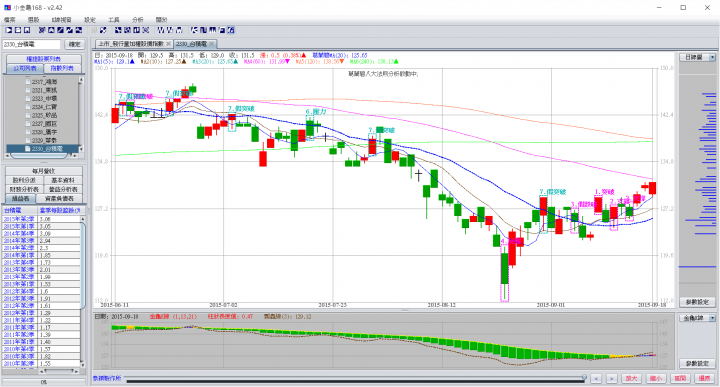
Task: Click the second W-shaped pattern icon
Action: pyautogui.click(x=170, y=30)
